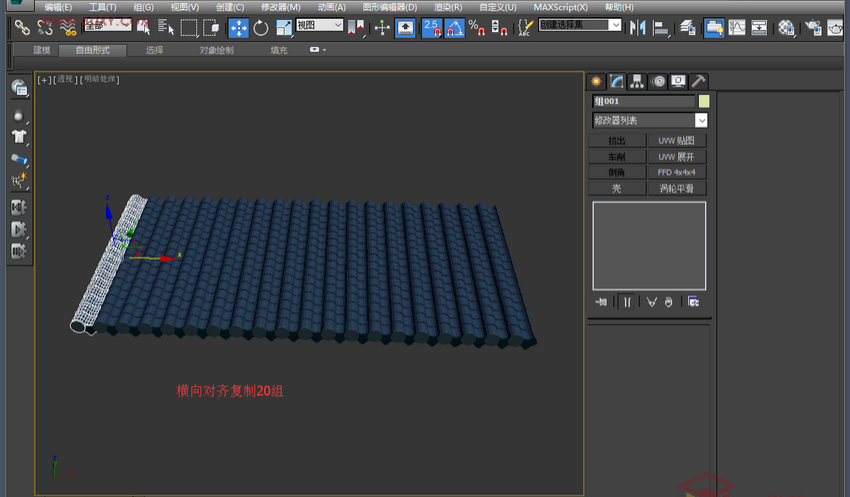Toggle the Graphite ribbon toolbar icon
Image resolution: width=850 pixels, height=497 pixels.
click(x=714, y=28)
